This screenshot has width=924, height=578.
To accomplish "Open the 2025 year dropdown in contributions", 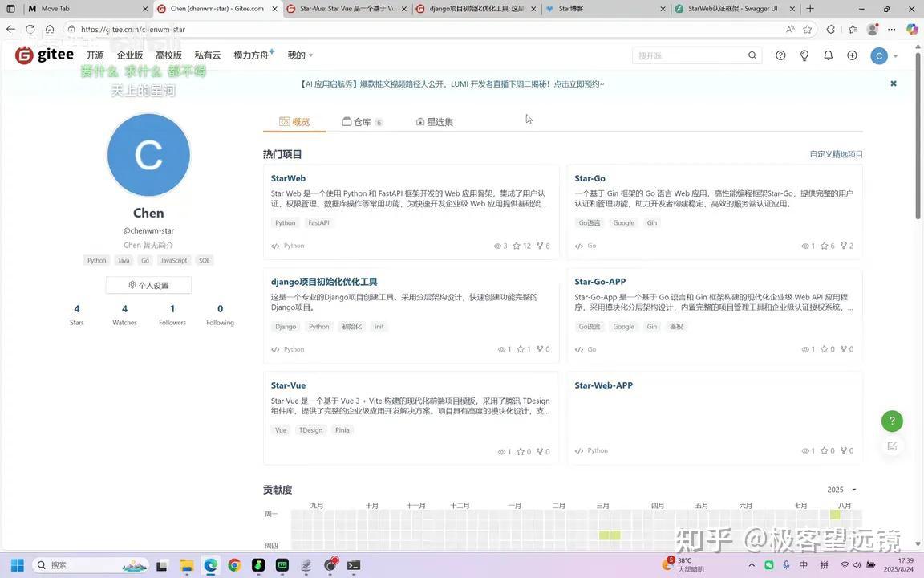I will coord(841,490).
